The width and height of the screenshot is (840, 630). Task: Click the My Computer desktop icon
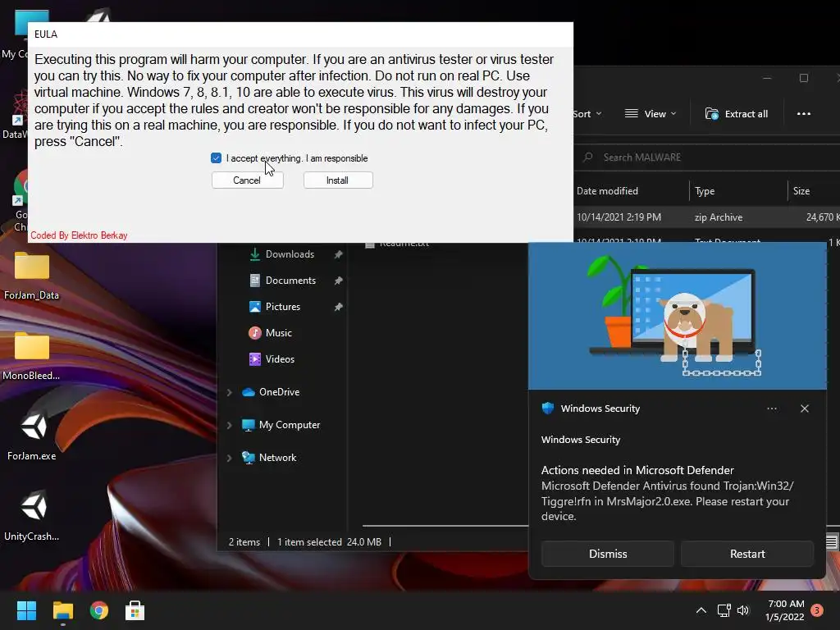[15, 34]
